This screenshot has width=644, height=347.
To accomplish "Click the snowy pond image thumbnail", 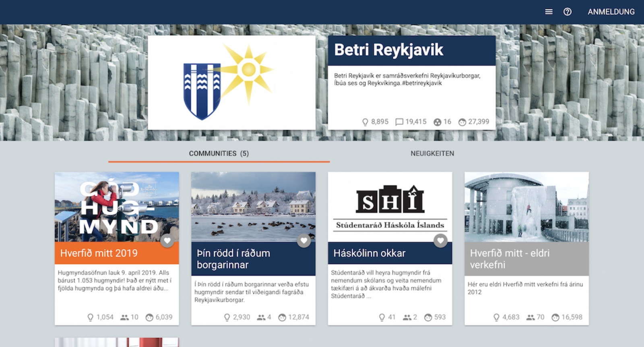I will (253, 207).
